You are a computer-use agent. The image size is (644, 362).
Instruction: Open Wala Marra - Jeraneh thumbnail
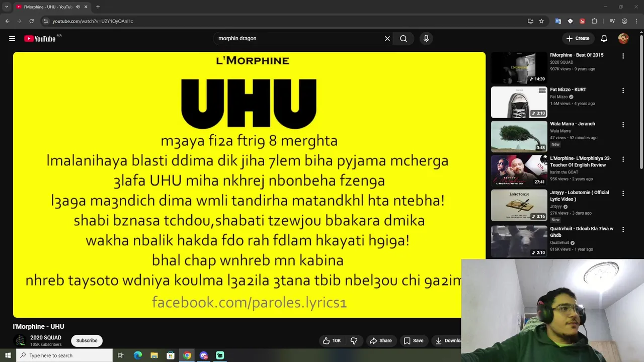point(519,136)
